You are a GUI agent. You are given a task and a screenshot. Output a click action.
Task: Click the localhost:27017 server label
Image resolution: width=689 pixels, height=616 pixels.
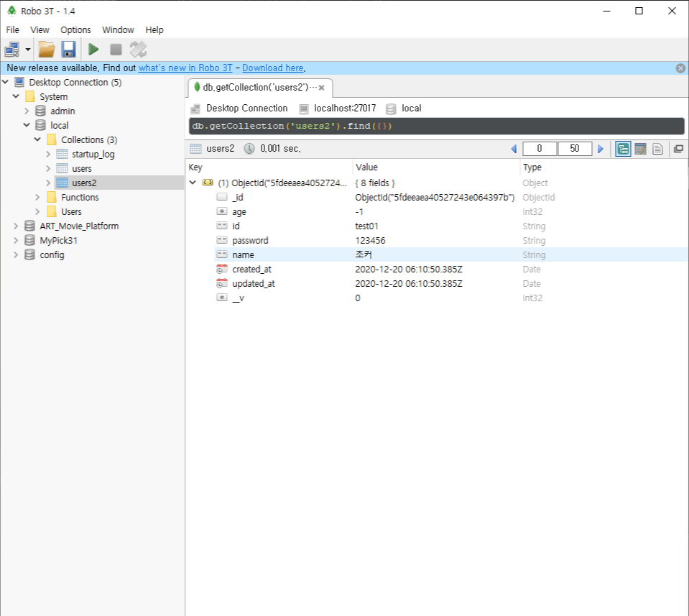tap(345, 109)
